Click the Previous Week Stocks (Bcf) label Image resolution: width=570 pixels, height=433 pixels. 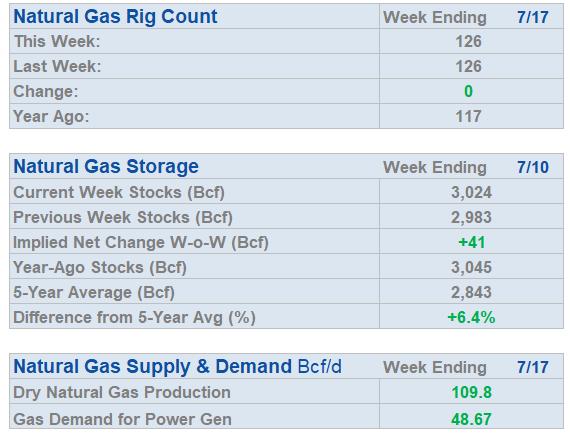pyautogui.click(x=123, y=217)
